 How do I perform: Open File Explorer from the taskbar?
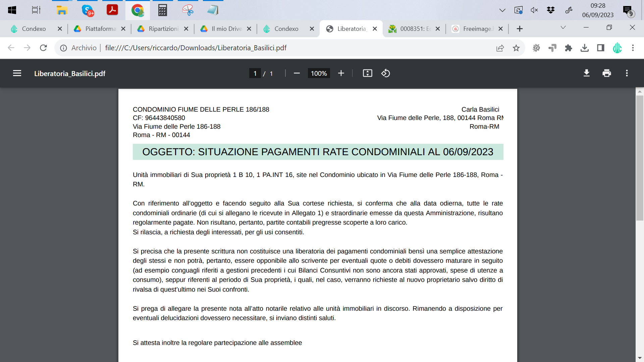point(62,10)
